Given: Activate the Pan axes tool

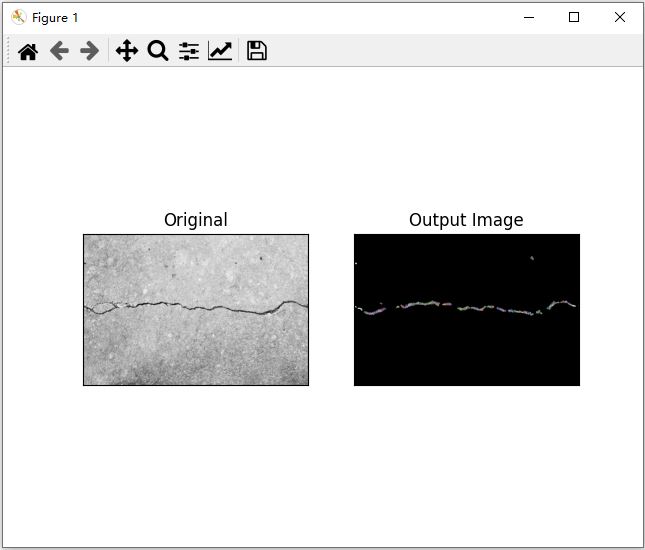Looking at the screenshot, I should 127,51.
